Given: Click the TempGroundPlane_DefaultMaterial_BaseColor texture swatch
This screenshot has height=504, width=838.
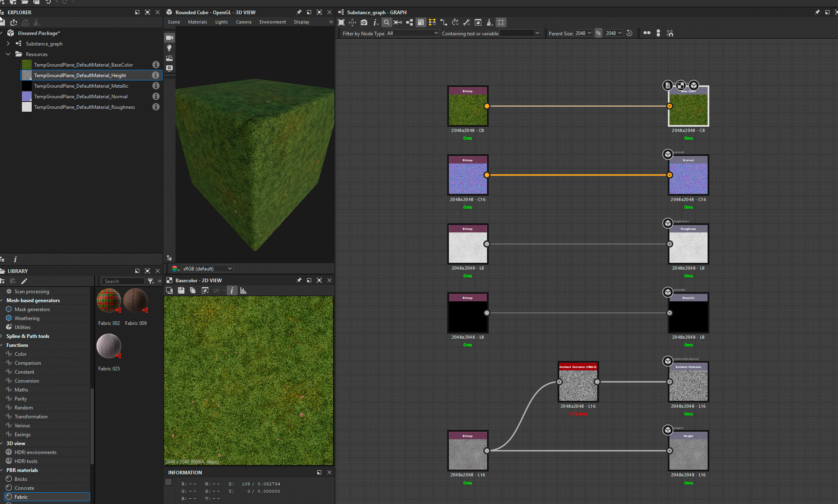Looking at the screenshot, I should (26, 64).
